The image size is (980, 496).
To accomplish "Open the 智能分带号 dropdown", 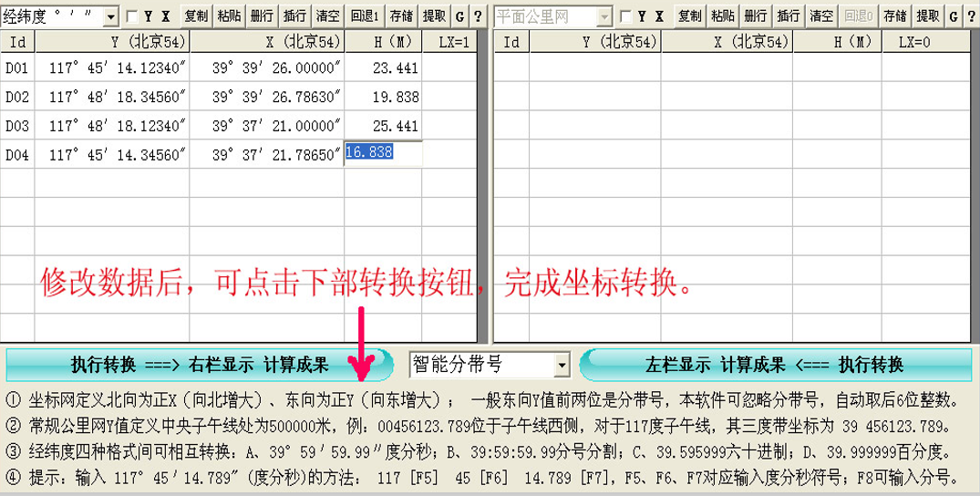I will pyautogui.click(x=562, y=365).
